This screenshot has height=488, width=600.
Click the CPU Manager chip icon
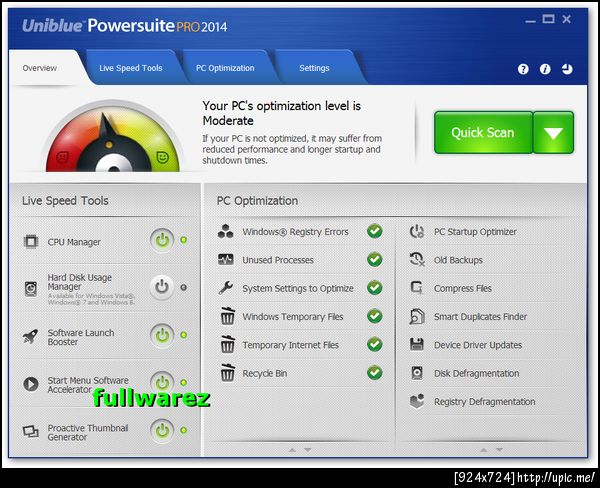tap(31, 242)
